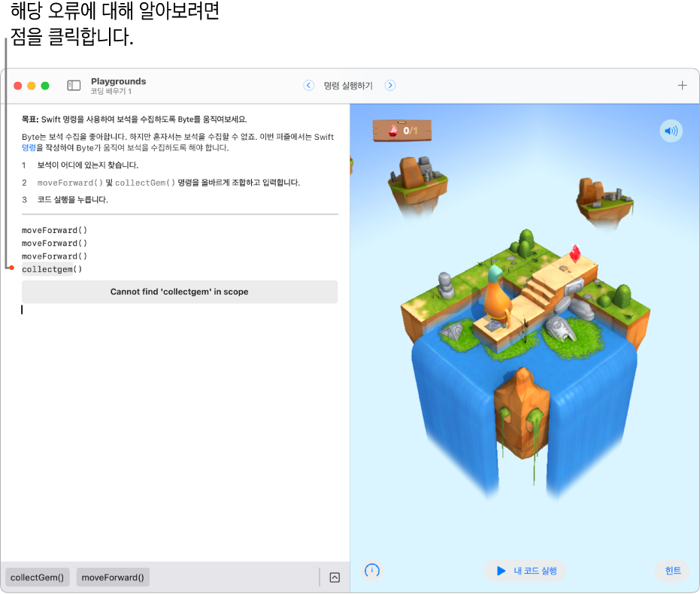The width and height of the screenshot is (700, 594).
Task: Click the collectgem() code line
Action: (x=52, y=269)
